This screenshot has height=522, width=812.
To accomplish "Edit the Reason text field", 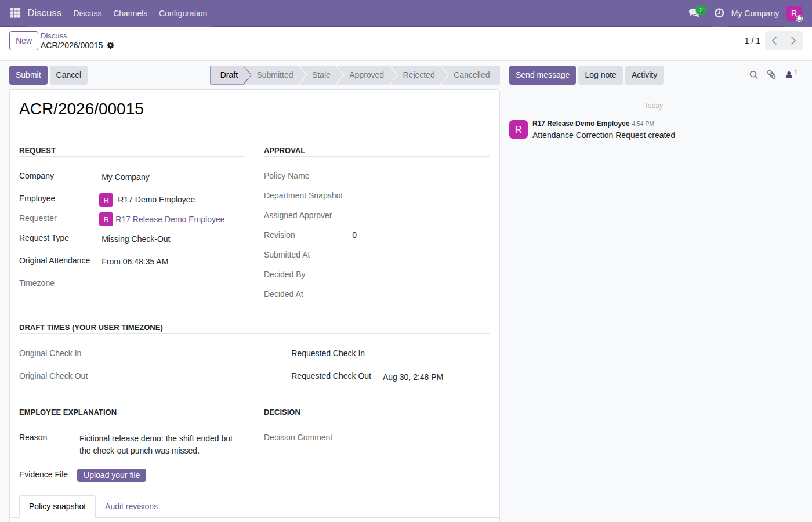I will click(x=162, y=445).
